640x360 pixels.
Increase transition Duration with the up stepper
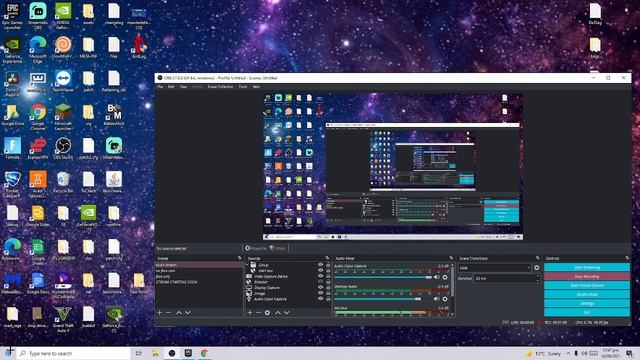pos(537,277)
